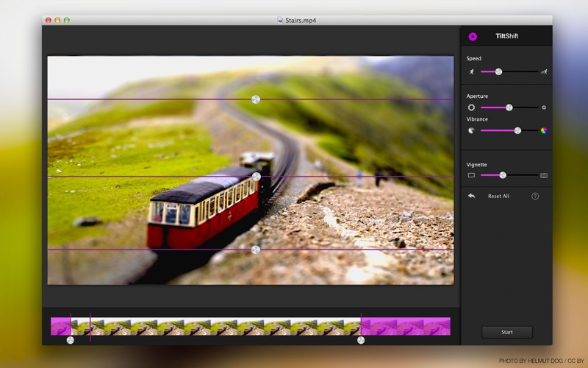
Task: Click the Stairs.mp4 window title text
Action: tap(301, 21)
